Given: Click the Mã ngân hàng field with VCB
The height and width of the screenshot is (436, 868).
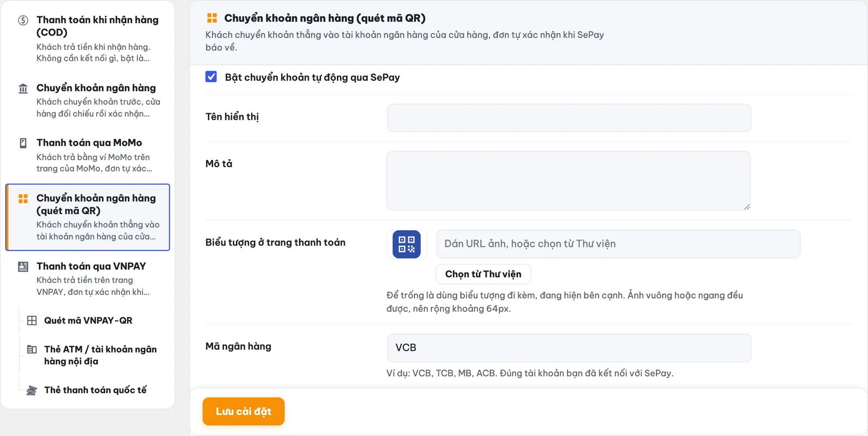Looking at the screenshot, I should [569, 347].
